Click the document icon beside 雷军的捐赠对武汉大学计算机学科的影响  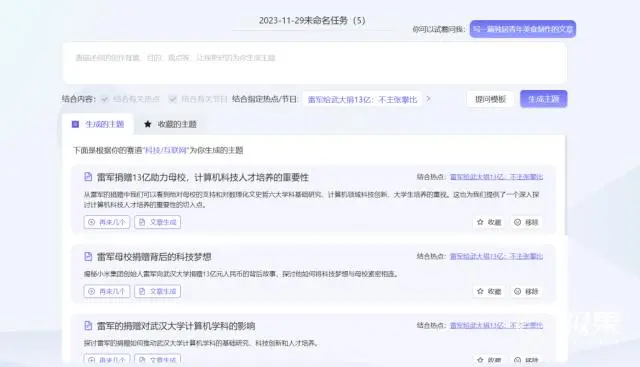88,325
